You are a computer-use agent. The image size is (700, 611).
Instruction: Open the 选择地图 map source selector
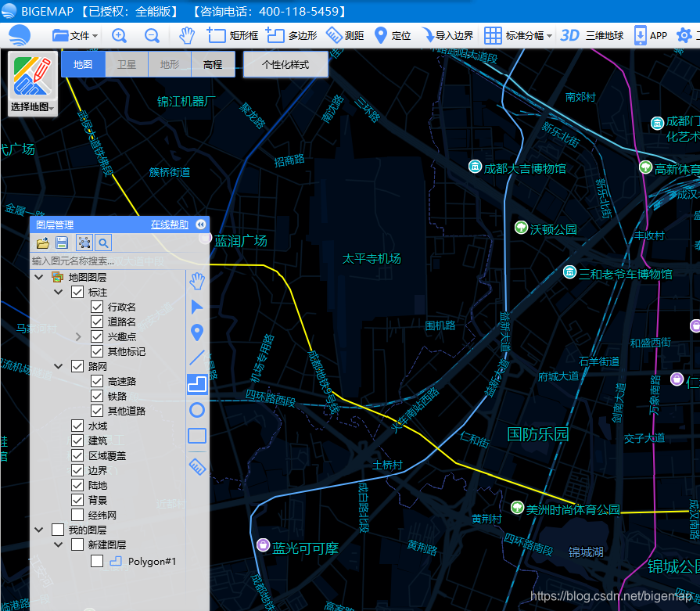click(x=33, y=84)
